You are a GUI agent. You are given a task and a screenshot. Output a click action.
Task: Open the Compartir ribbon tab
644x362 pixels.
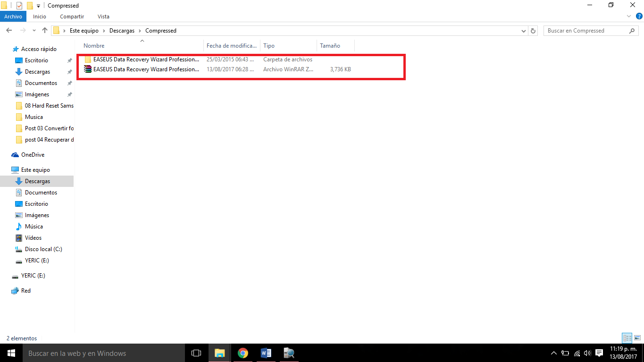tap(72, 17)
